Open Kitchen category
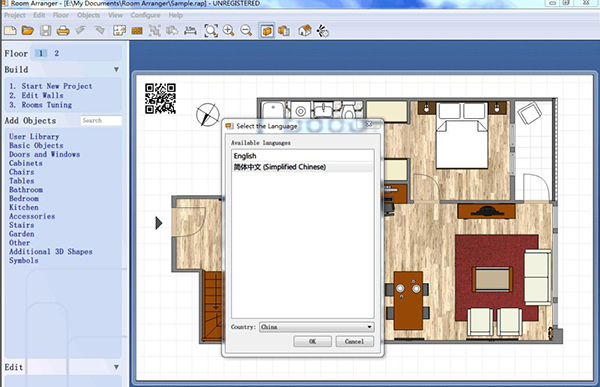 (24, 207)
